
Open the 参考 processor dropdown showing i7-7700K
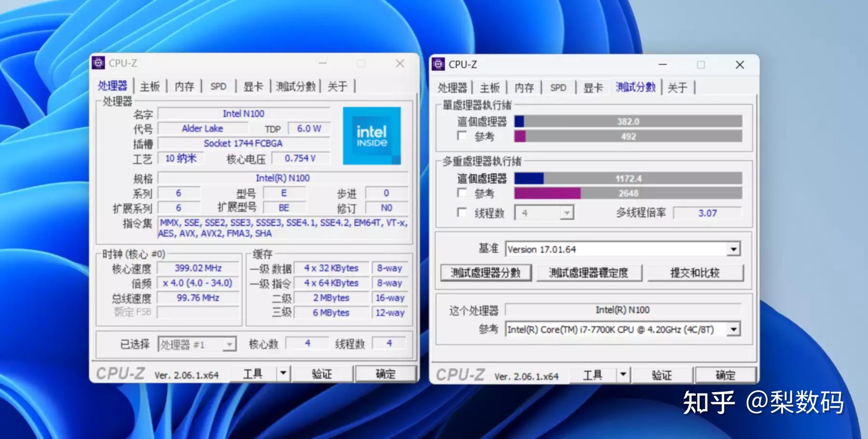point(732,329)
